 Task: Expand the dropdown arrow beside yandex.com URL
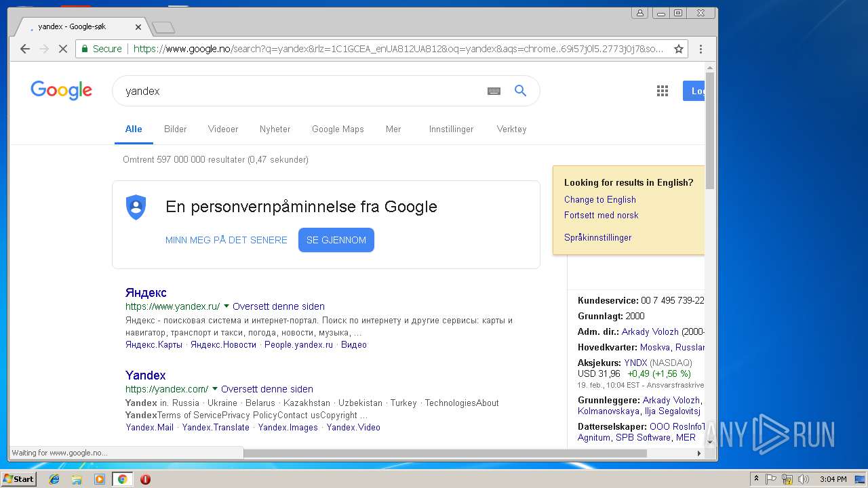[215, 389]
